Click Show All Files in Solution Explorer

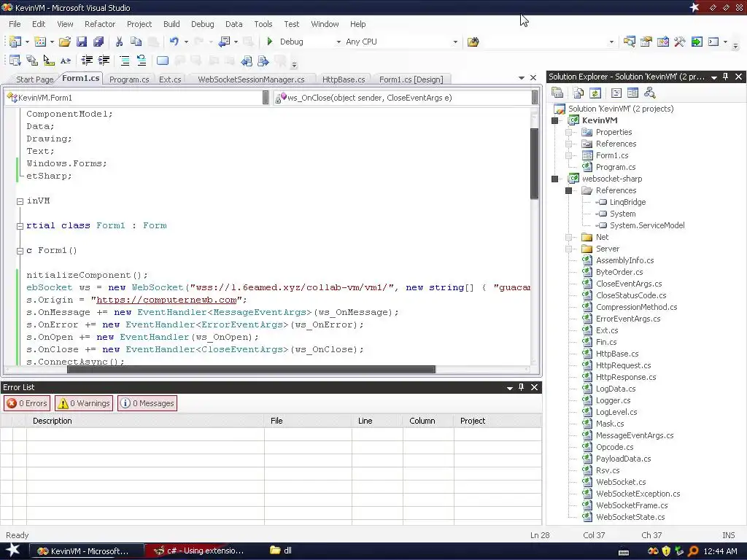point(578,93)
